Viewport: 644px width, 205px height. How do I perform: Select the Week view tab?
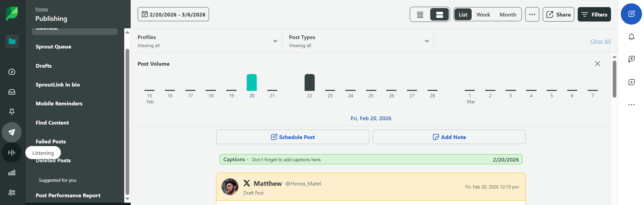point(483,14)
